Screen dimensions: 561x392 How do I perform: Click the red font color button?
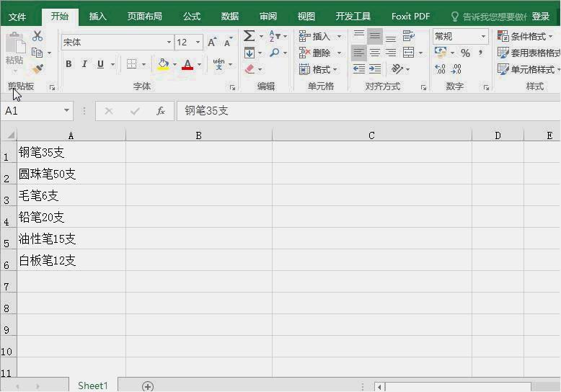187,64
